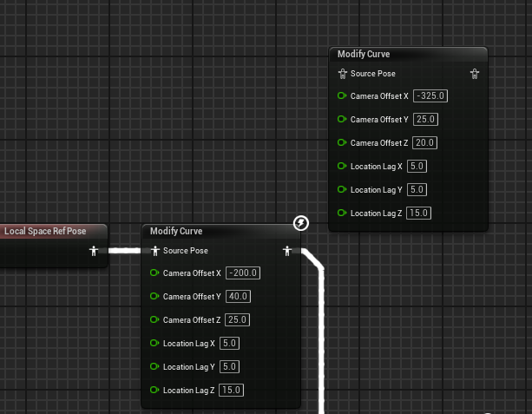Edit Location Lag X field on upper node
Image resolution: width=532 pixels, height=414 pixels.
pyautogui.click(x=417, y=166)
